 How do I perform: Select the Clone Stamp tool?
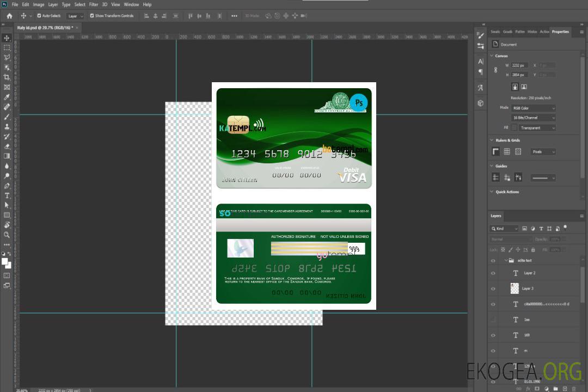7,127
